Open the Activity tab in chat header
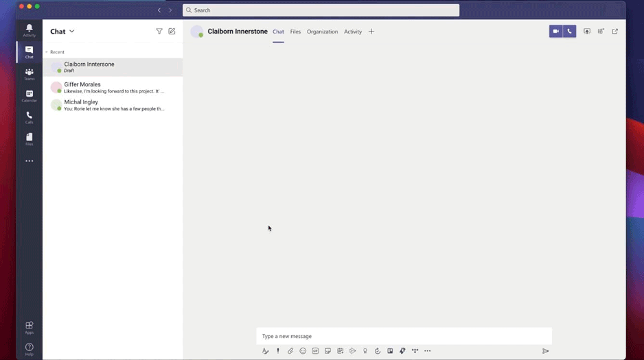This screenshot has width=644, height=360. click(353, 32)
